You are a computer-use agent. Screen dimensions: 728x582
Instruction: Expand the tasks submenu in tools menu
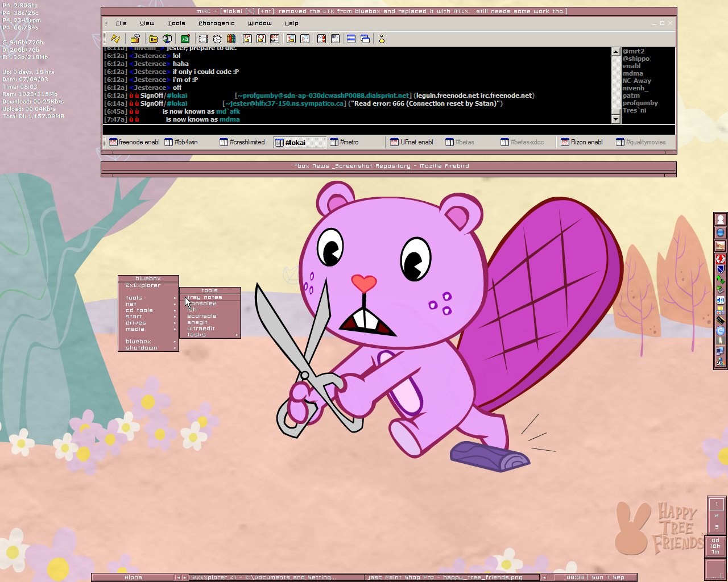tap(210, 335)
